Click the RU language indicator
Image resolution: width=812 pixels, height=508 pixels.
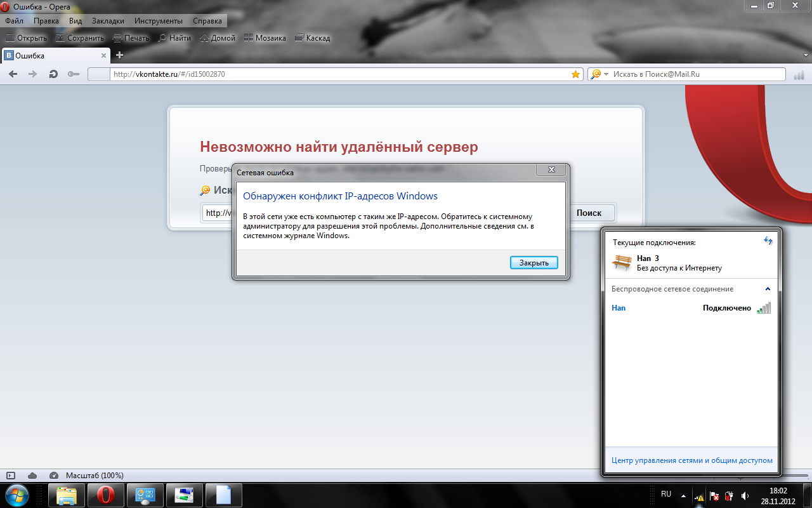(666, 493)
